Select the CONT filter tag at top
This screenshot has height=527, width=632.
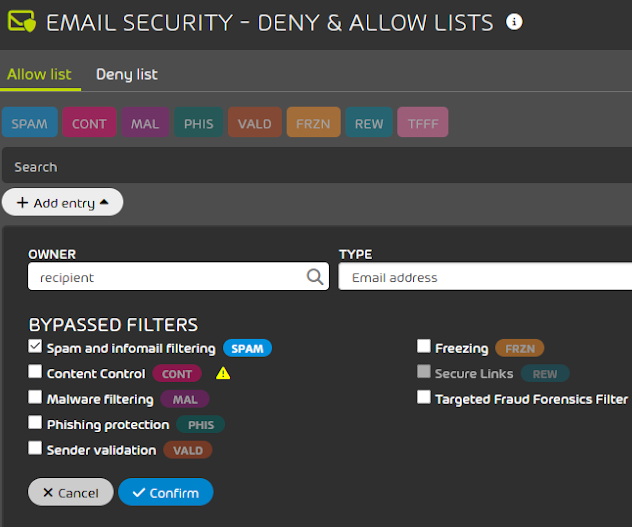(89, 123)
